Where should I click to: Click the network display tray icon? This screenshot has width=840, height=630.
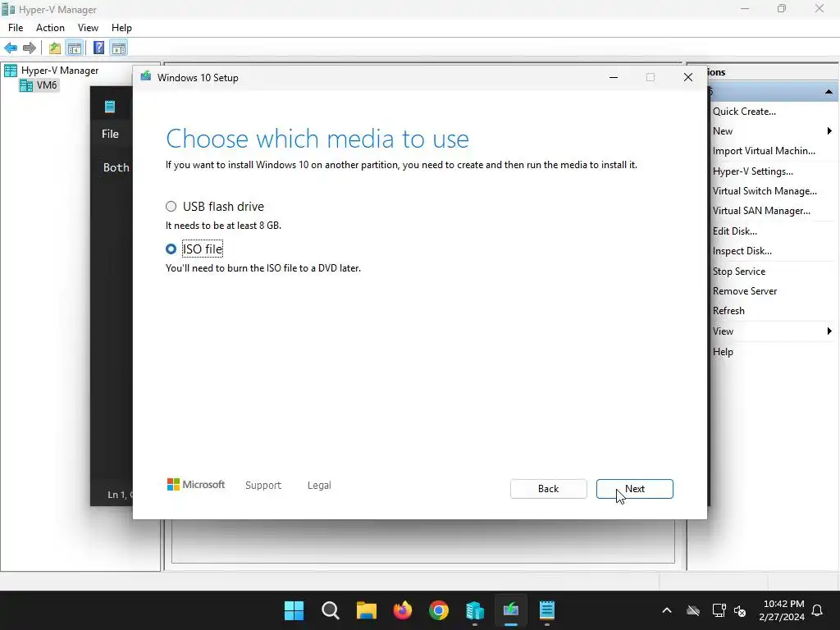point(719,610)
